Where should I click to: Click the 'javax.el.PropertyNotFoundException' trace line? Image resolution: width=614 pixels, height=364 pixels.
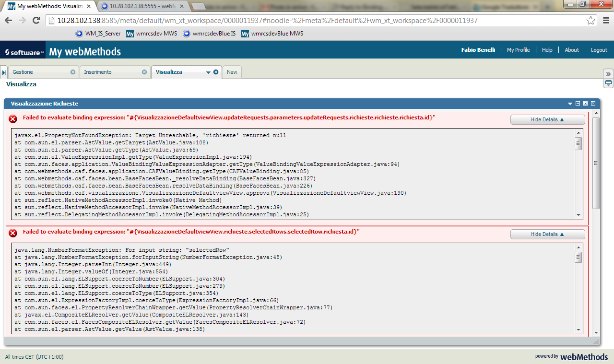pyautogui.click(x=150, y=136)
